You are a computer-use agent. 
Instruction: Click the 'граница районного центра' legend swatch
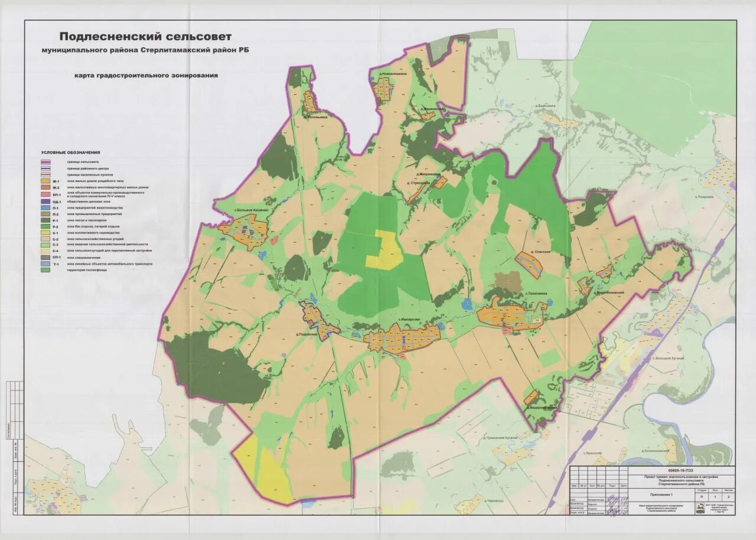pyautogui.click(x=45, y=168)
